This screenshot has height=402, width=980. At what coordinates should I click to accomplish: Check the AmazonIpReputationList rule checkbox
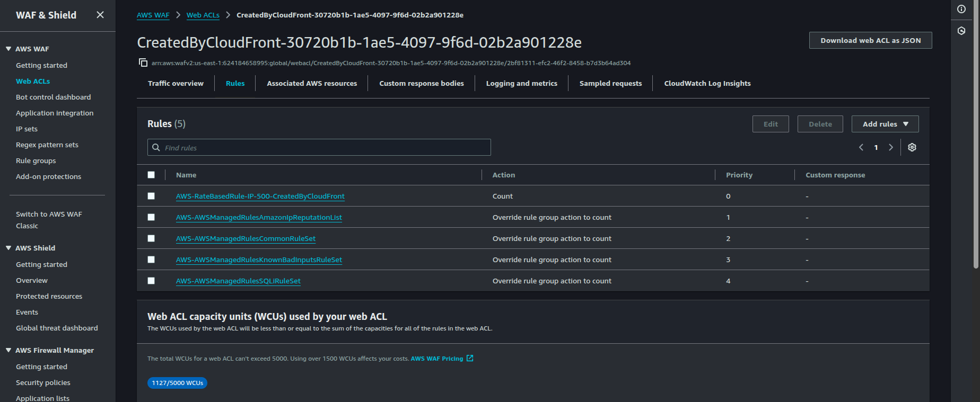click(151, 217)
